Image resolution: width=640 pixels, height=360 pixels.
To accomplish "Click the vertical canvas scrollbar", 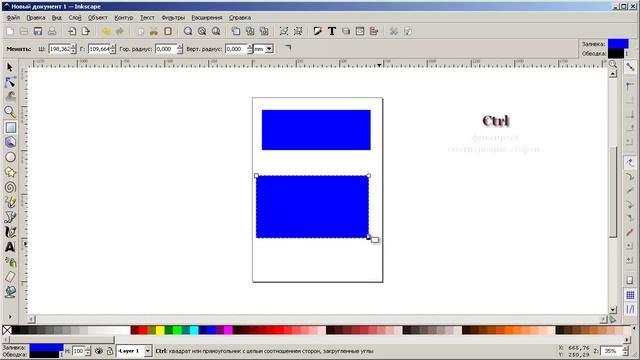I will 613,192.
